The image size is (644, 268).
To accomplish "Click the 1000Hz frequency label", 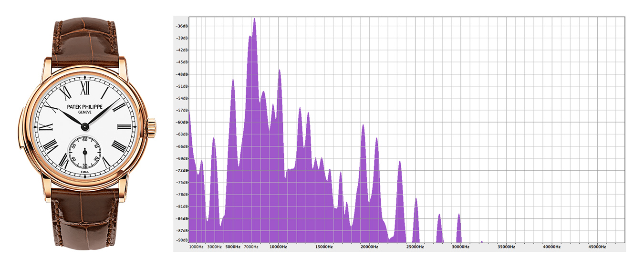I will tap(197, 247).
